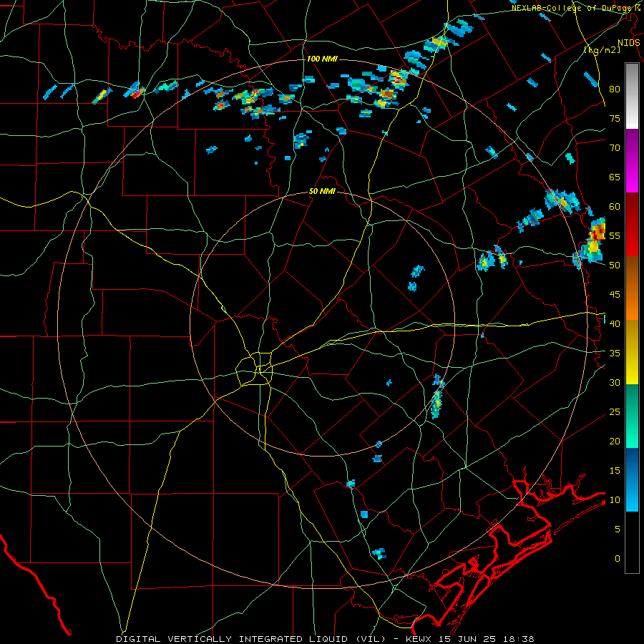This screenshot has width=644, height=644.
Task: Click the 35 value on the VIL scale
Action: (615, 353)
